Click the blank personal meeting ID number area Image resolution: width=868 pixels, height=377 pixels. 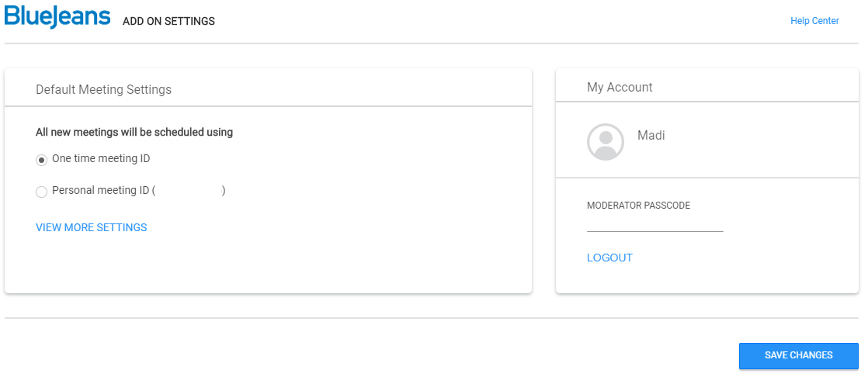click(x=189, y=191)
